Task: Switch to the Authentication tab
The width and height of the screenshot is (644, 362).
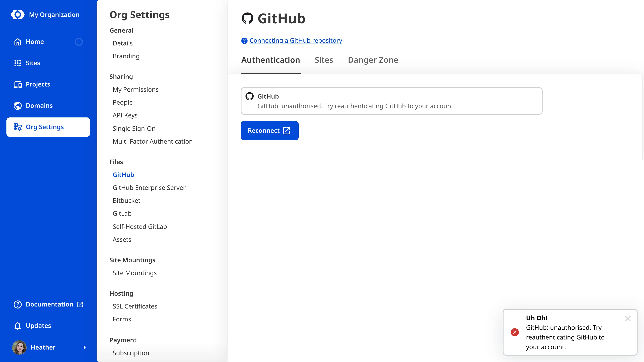Action: [x=270, y=60]
